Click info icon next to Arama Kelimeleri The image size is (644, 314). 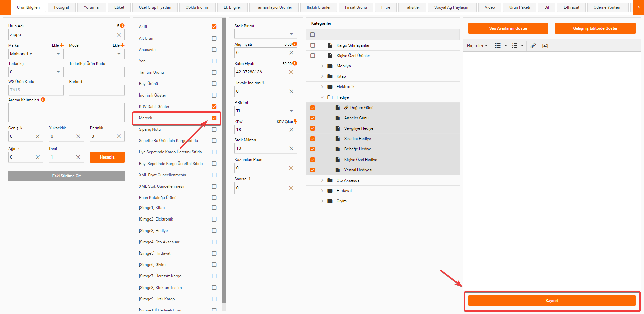click(x=43, y=100)
